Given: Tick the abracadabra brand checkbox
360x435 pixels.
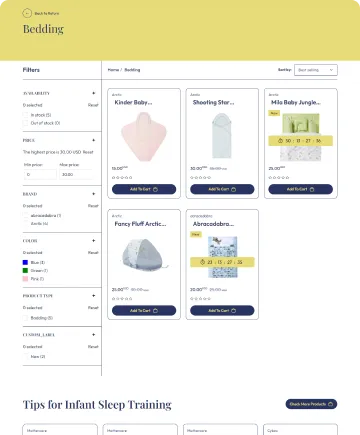Looking at the screenshot, I should click(x=25, y=216).
